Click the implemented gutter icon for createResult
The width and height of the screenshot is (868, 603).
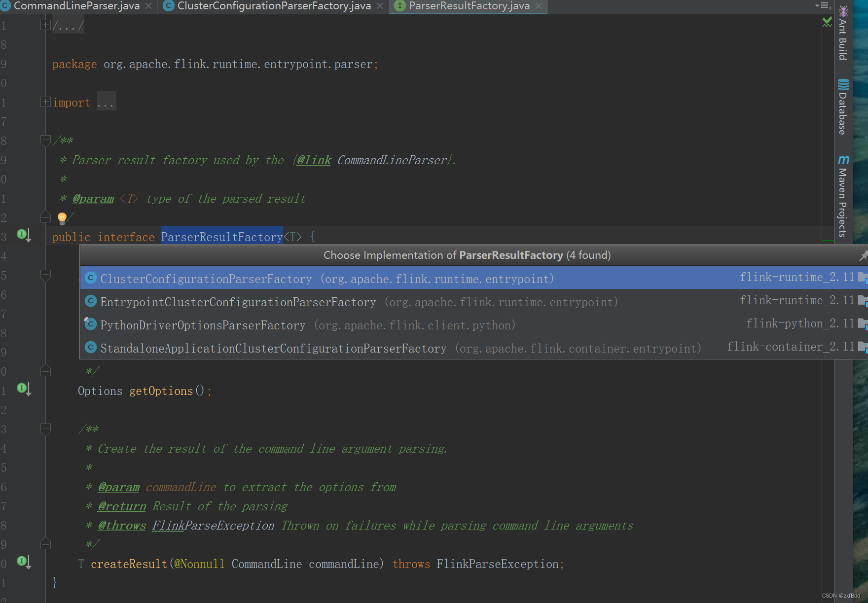pyautogui.click(x=24, y=562)
